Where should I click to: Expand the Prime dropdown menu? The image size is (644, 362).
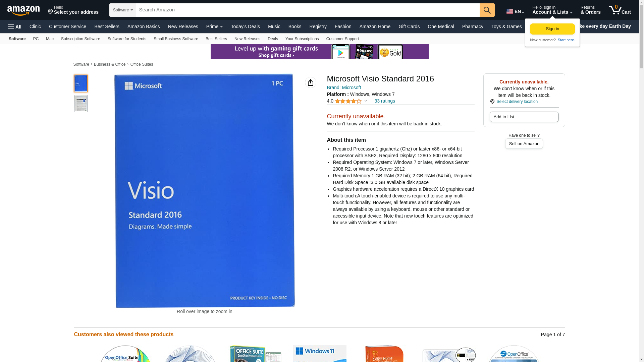coord(214,26)
